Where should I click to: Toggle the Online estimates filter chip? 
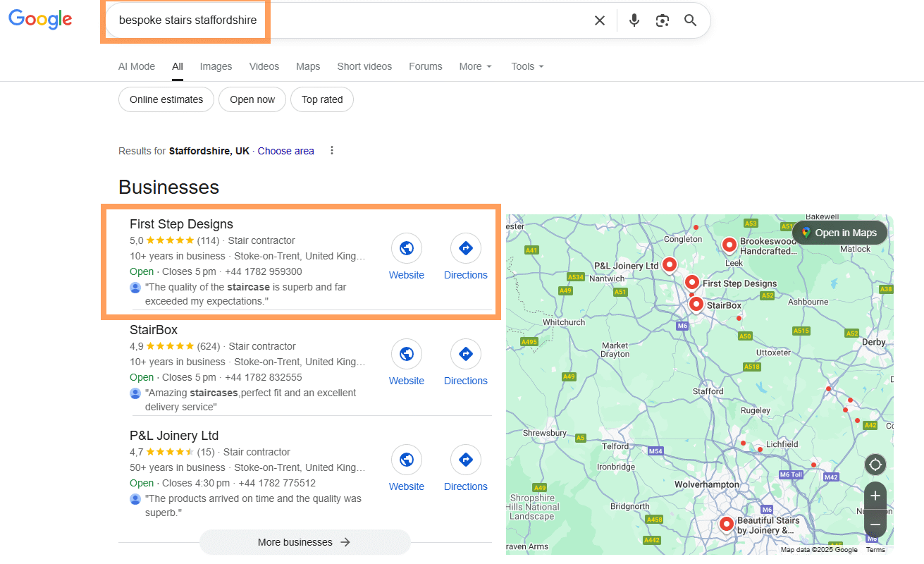coord(166,99)
